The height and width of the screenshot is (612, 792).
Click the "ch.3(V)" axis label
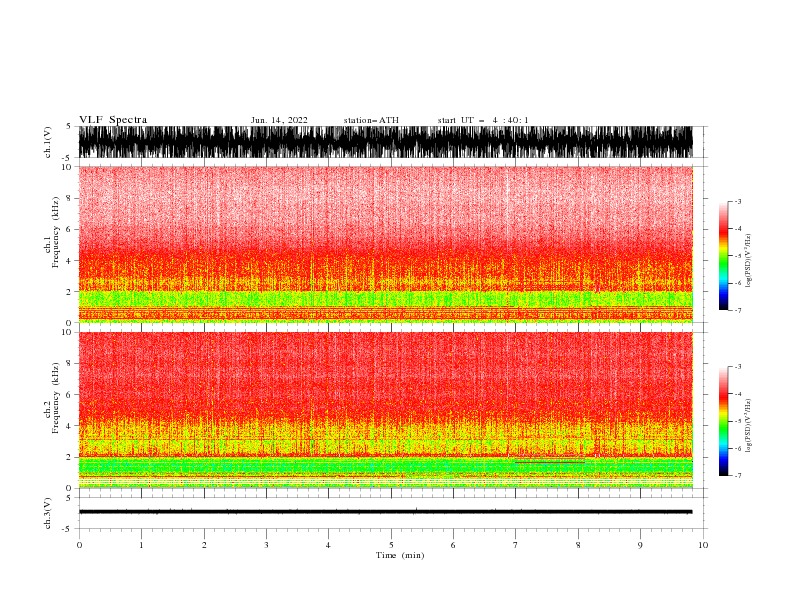(48, 513)
